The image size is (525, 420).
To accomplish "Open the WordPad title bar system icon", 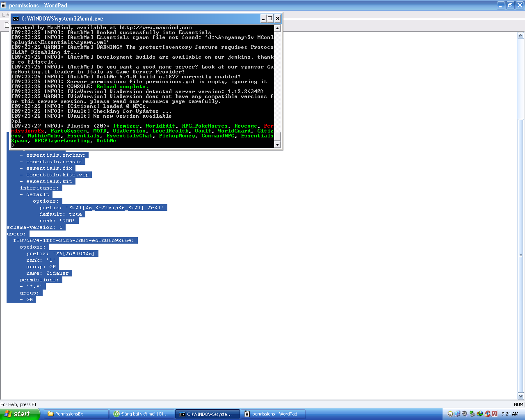I will point(4,5).
